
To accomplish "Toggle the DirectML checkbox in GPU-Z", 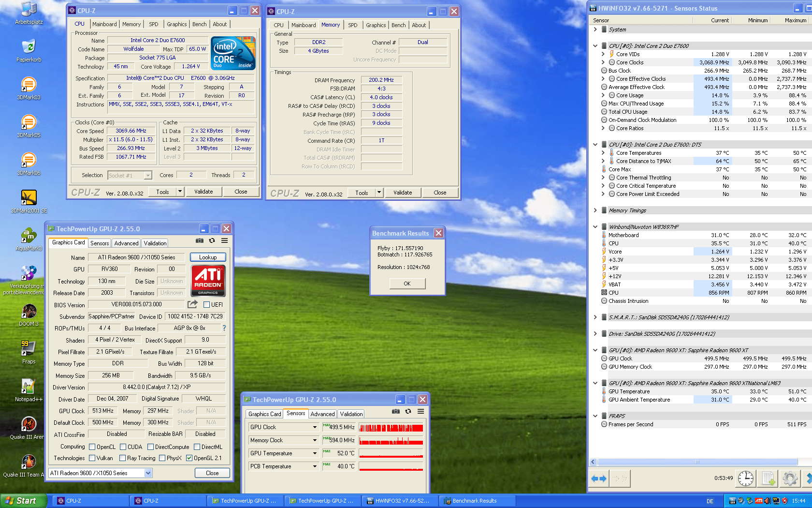I will click(197, 447).
